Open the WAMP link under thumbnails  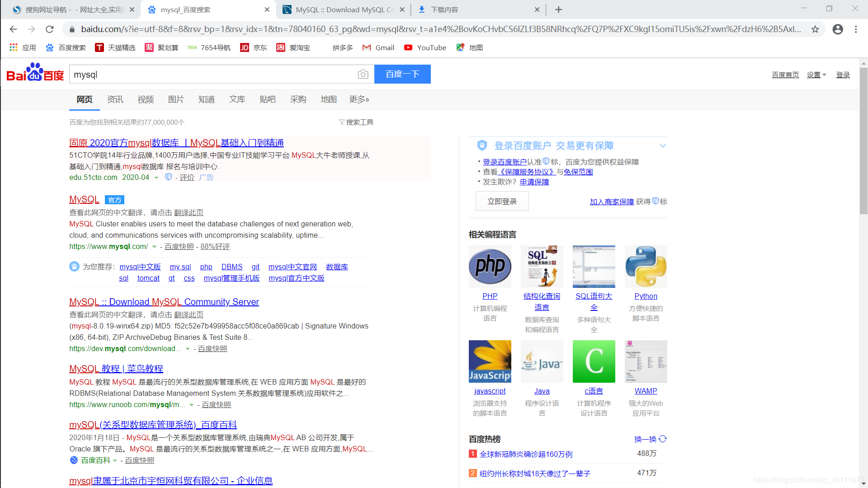(x=646, y=391)
